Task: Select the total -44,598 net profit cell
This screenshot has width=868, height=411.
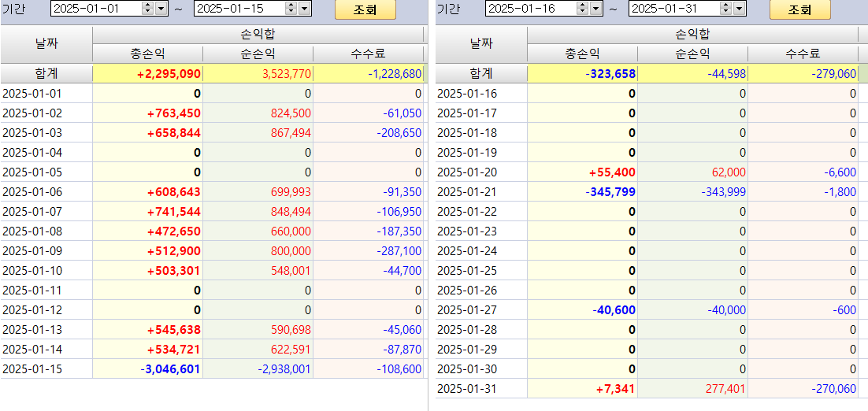Action: [692, 73]
